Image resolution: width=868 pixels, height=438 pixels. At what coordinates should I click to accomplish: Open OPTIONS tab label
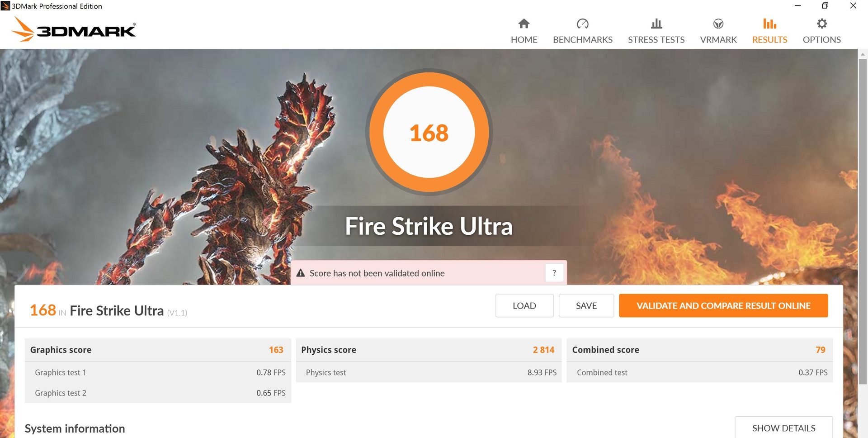pos(822,40)
